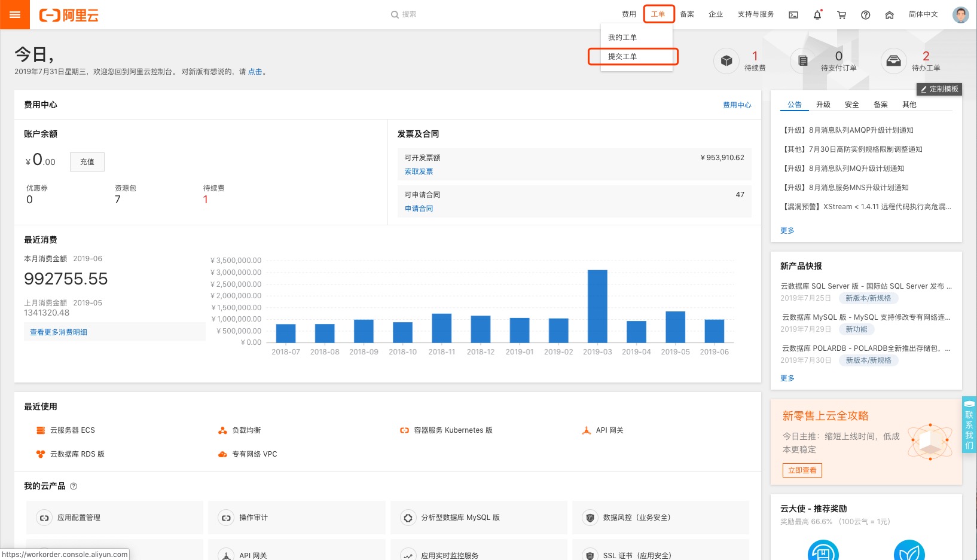Open 云数据库 SQL Server 版 news item
This screenshot has height=560, width=977.
866,286
